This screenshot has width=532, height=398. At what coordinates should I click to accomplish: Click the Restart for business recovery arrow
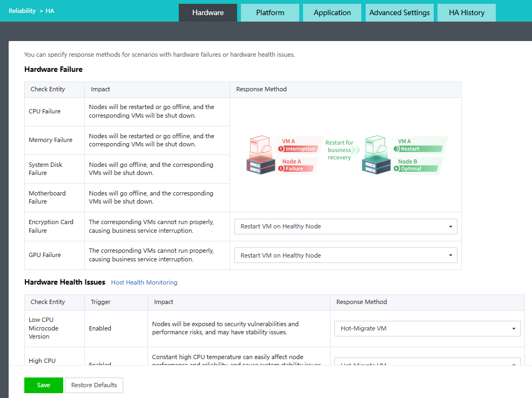click(340, 150)
